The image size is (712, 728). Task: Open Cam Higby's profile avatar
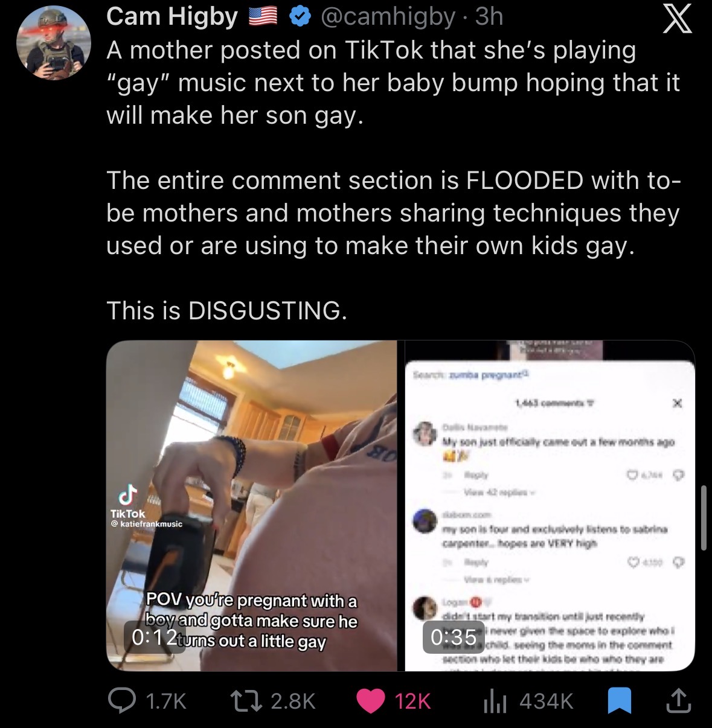54,42
